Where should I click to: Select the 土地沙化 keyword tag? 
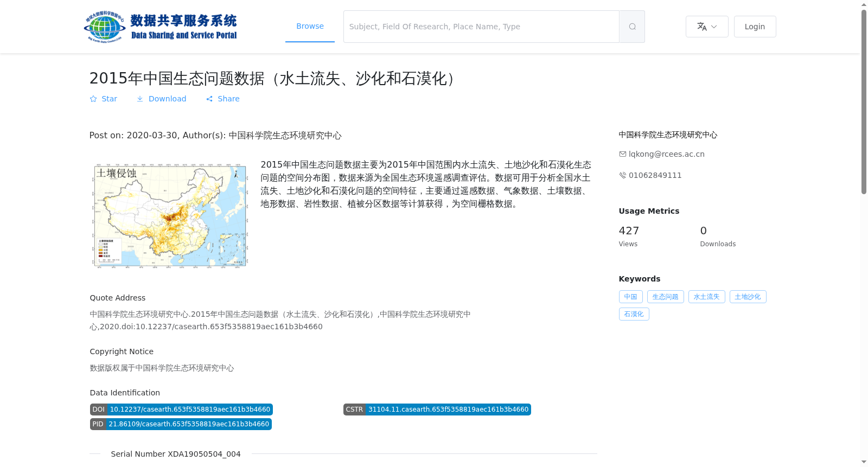(x=748, y=297)
